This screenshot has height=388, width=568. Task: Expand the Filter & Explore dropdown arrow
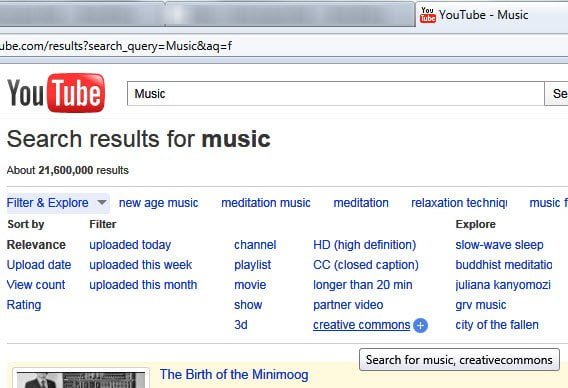[102, 203]
